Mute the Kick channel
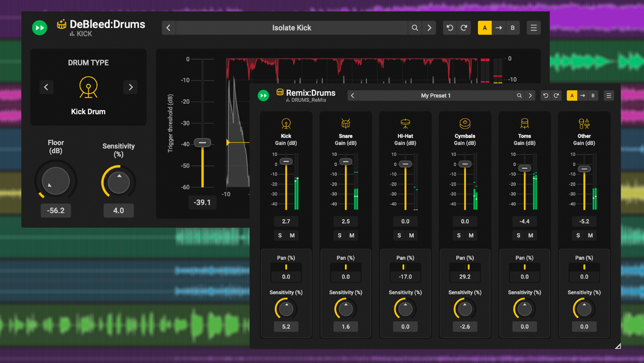The width and height of the screenshot is (644, 363). click(x=292, y=235)
